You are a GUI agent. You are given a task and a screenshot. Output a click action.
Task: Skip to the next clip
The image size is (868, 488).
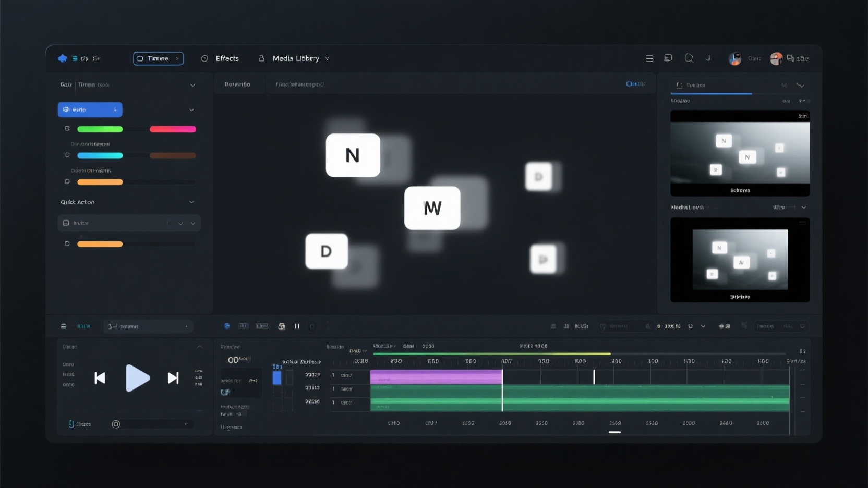click(173, 378)
